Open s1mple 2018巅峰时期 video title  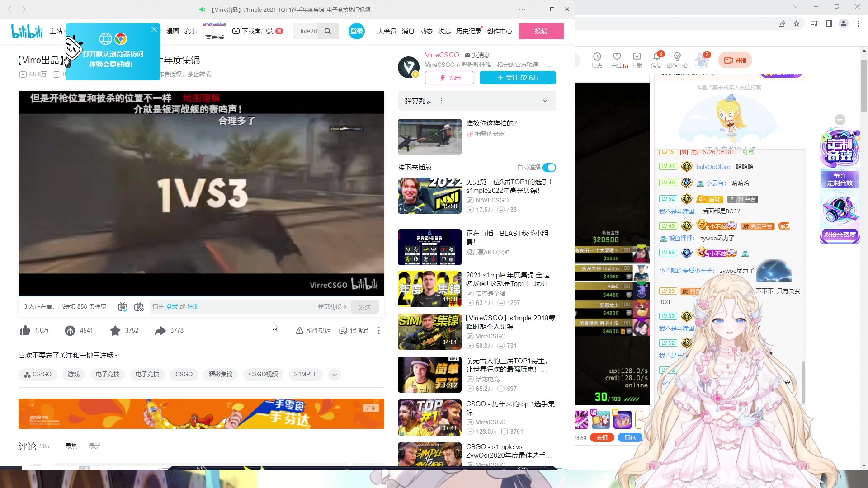tap(511, 322)
